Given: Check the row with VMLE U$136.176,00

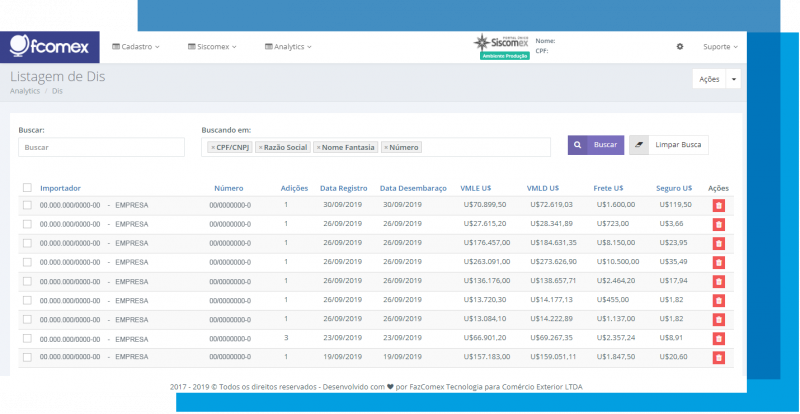Looking at the screenshot, I should click(27, 281).
